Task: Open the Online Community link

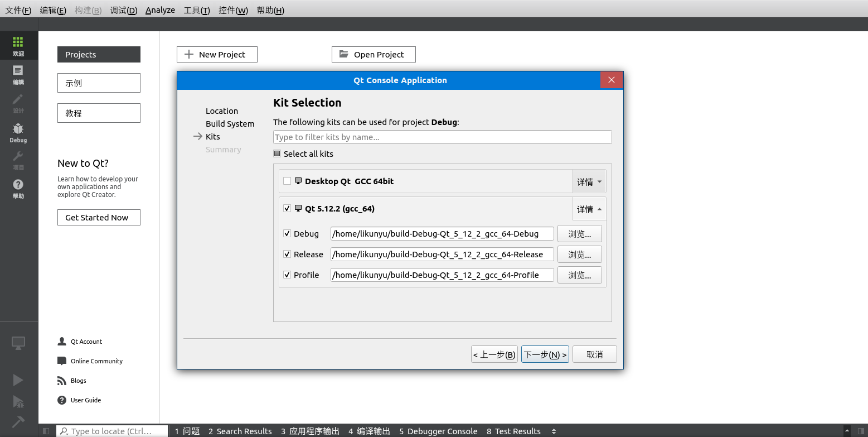Action: pos(96,361)
